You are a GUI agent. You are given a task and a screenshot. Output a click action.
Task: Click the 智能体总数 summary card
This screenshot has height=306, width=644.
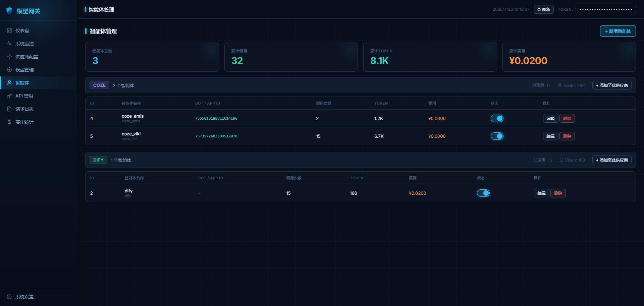click(x=152, y=57)
